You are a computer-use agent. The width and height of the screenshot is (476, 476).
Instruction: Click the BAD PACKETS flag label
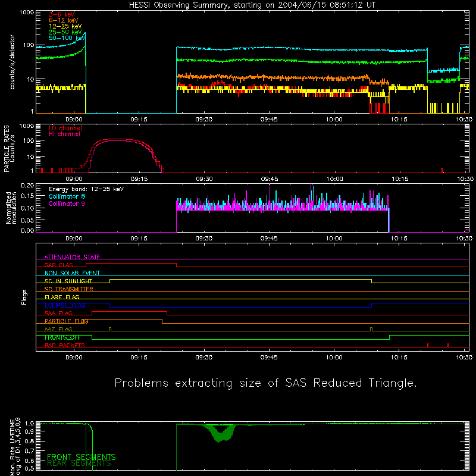[x=65, y=345]
